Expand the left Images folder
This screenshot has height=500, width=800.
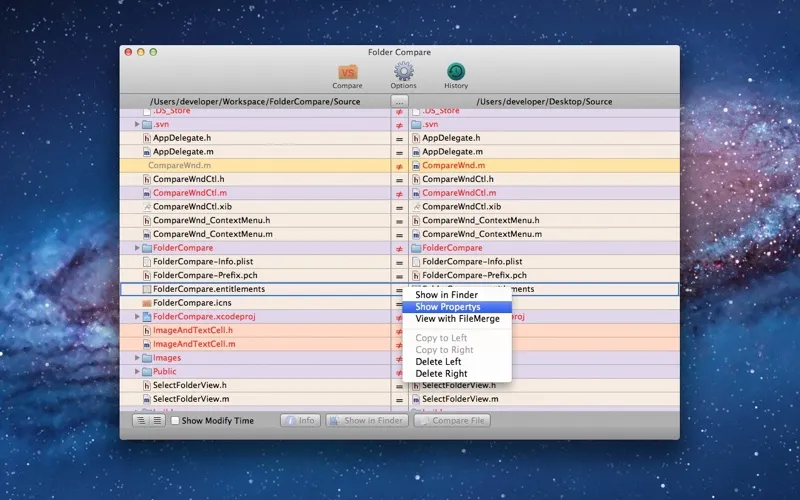[137, 358]
